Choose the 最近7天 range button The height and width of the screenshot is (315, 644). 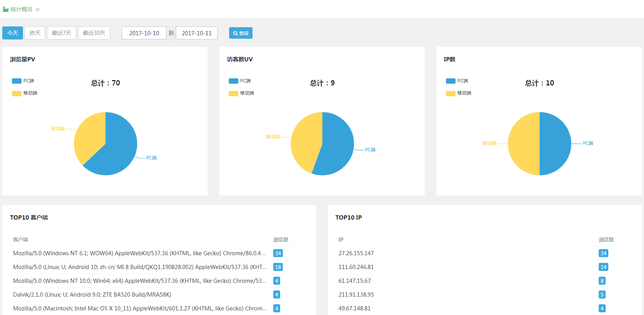(x=61, y=33)
